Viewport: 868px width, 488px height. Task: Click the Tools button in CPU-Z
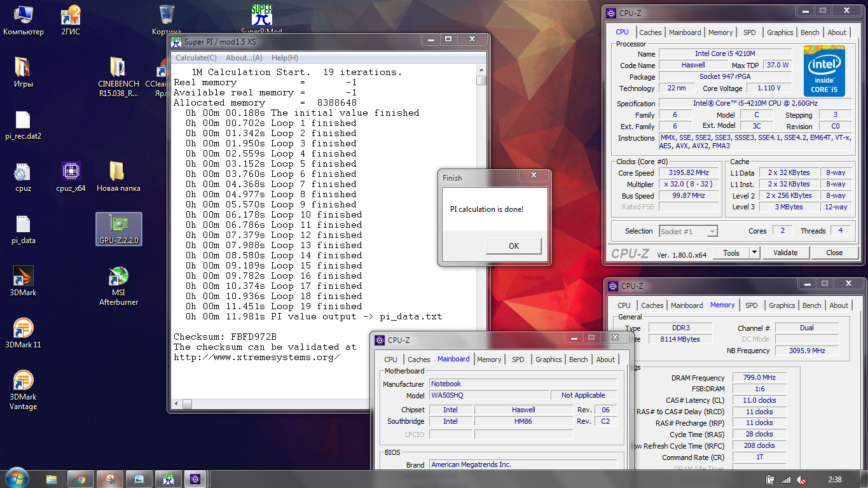pos(731,253)
